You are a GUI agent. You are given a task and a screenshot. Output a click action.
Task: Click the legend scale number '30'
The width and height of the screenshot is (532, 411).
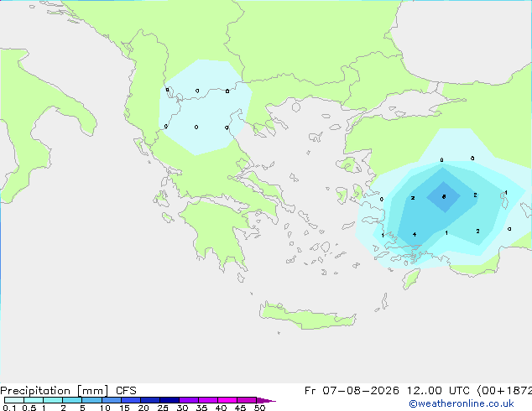pos(182,408)
